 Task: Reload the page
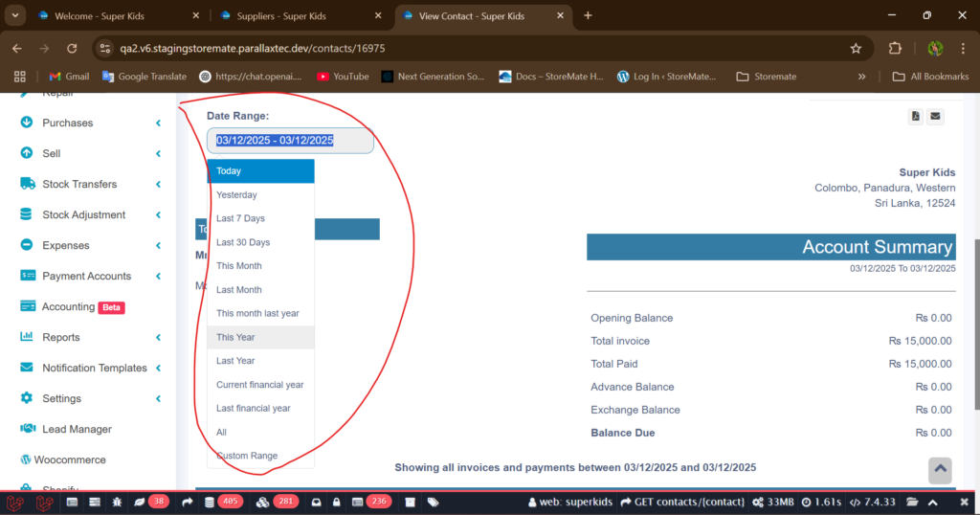(72, 48)
